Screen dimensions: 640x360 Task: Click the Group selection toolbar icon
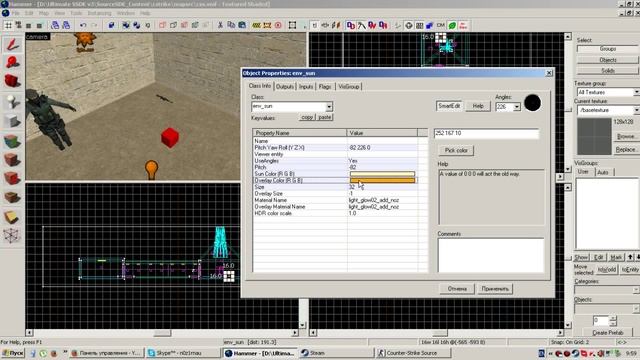(126, 25)
